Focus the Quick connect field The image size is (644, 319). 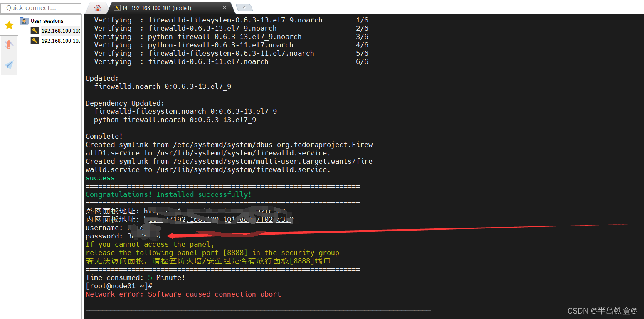tap(41, 8)
